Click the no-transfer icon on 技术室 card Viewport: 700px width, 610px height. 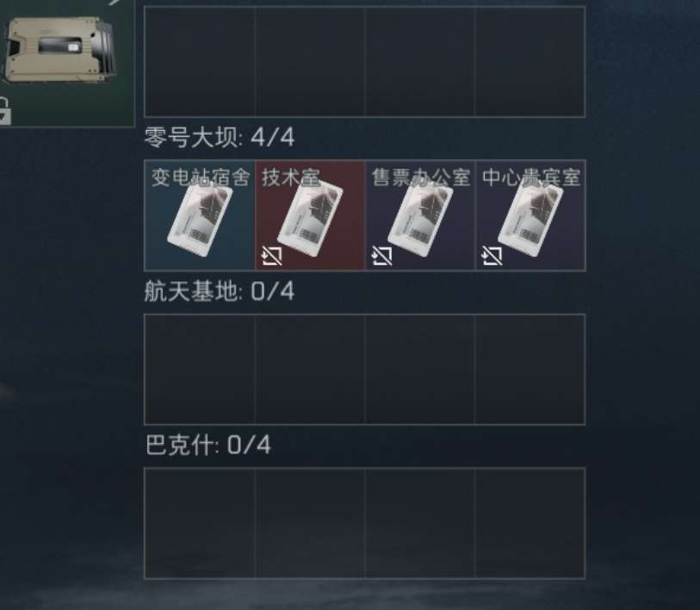[271, 256]
